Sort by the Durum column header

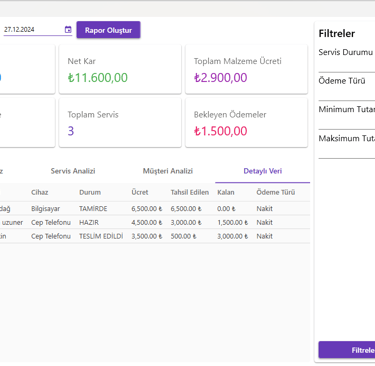90,192
